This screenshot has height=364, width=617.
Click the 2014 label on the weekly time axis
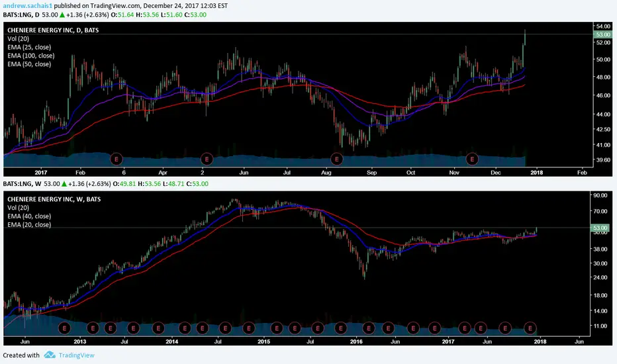click(x=171, y=341)
